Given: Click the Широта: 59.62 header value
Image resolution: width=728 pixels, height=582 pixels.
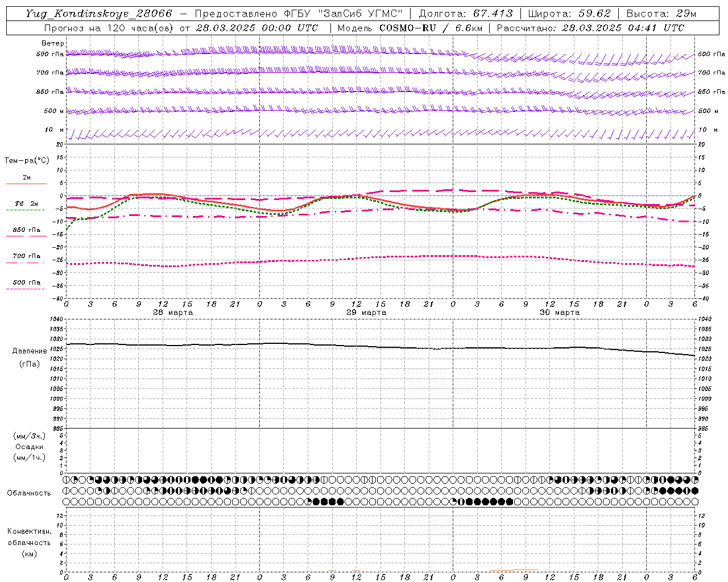Looking at the screenshot, I should [x=569, y=14].
